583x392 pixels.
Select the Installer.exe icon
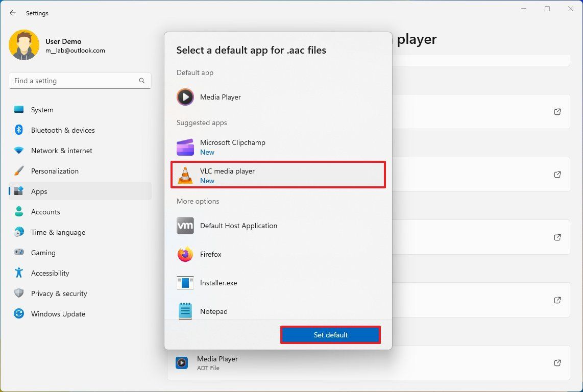click(x=185, y=283)
